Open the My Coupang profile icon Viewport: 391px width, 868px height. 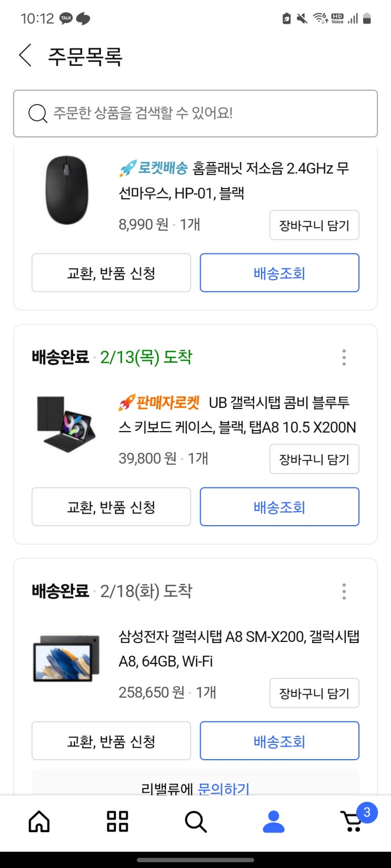274,821
